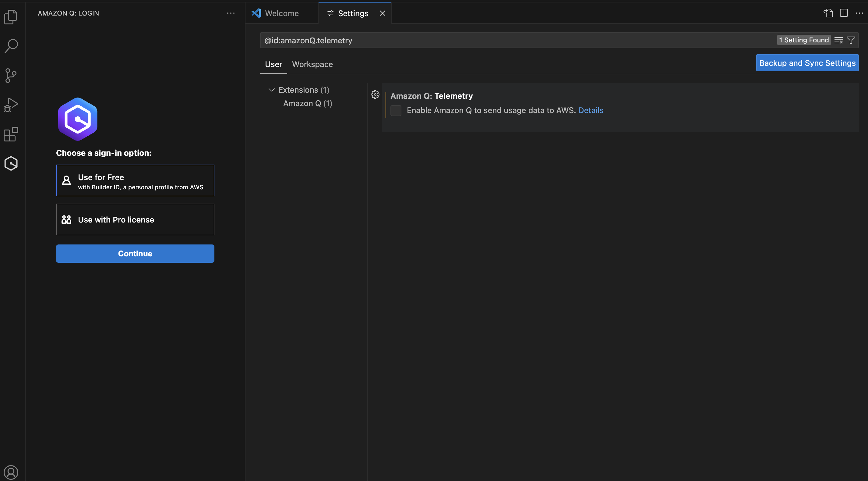Click the AMAZON Q: LOGIN panel header

click(69, 13)
